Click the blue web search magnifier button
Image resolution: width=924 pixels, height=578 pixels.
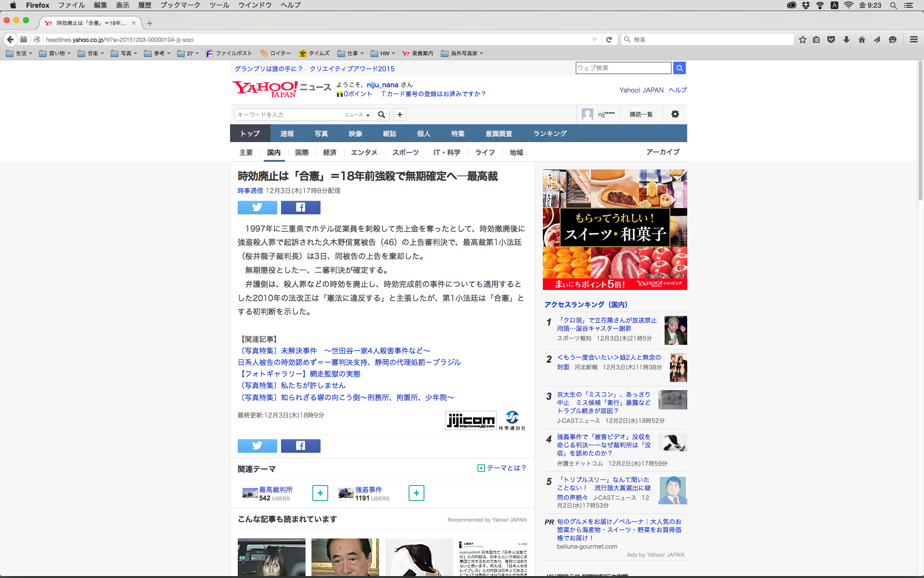[679, 68]
